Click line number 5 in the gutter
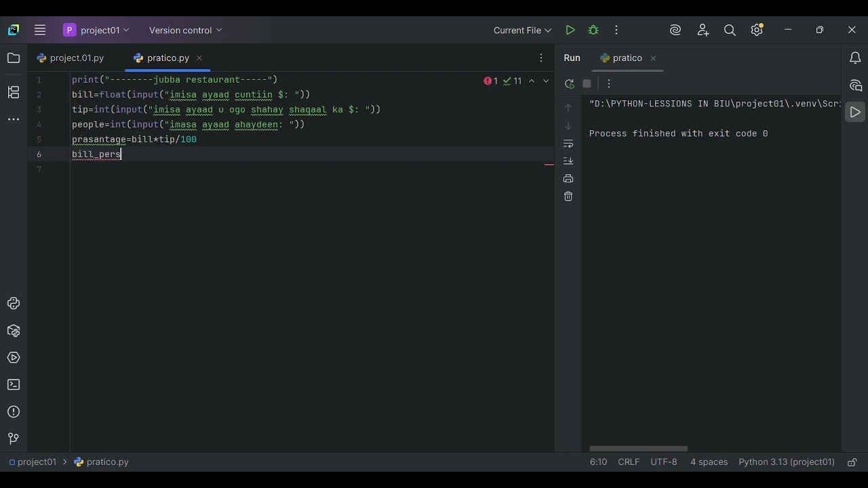The image size is (868, 488). 39,140
